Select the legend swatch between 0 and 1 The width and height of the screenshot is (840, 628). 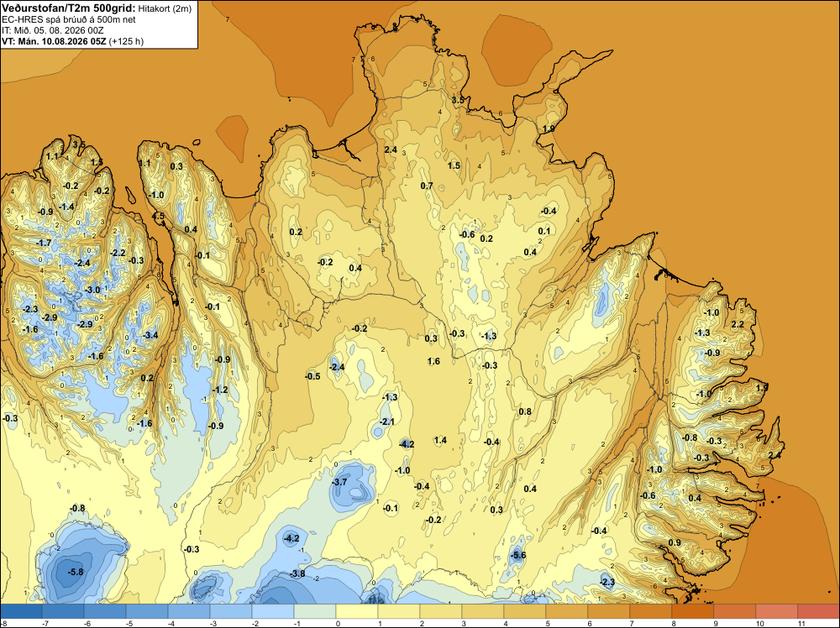tap(357, 611)
